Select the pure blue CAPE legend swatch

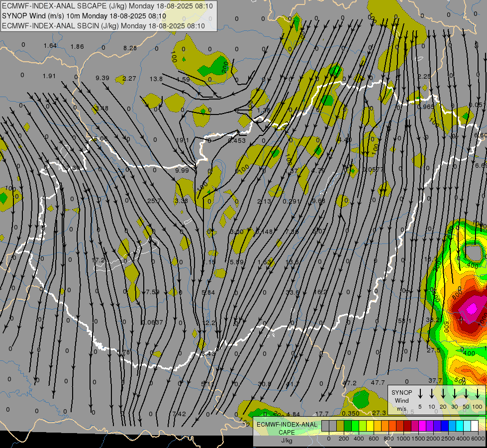point(444,426)
